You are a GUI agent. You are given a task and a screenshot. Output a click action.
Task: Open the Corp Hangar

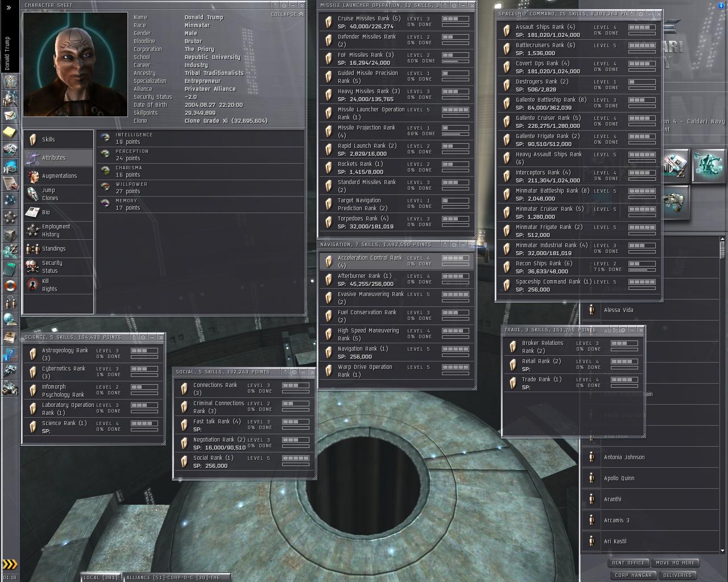click(633, 575)
